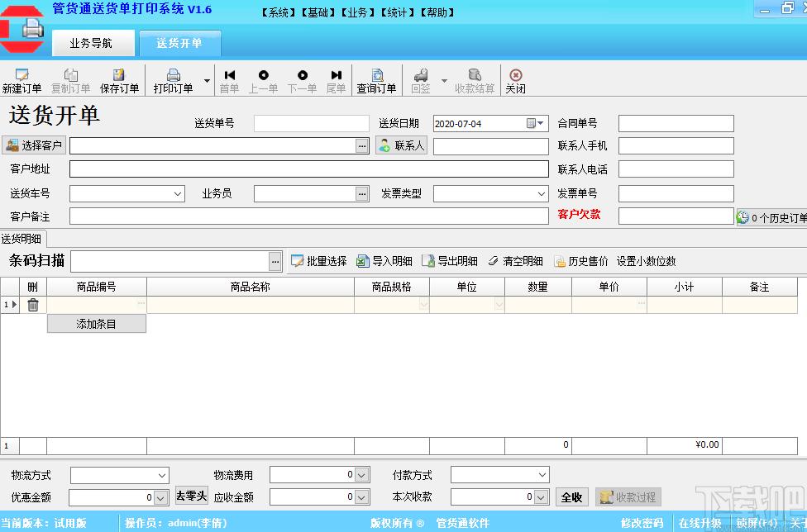Image resolution: width=807 pixels, height=532 pixels.
Task: Open the 【系统】 menu
Action: click(279, 12)
